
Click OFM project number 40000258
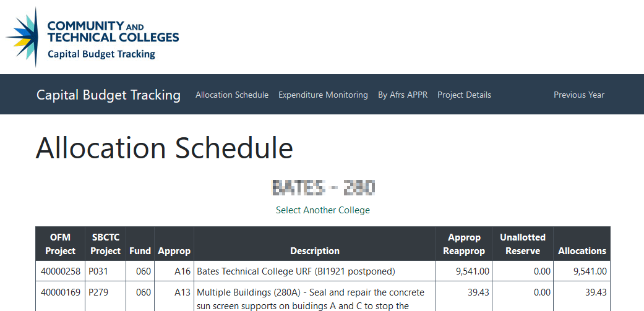(x=60, y=271)
